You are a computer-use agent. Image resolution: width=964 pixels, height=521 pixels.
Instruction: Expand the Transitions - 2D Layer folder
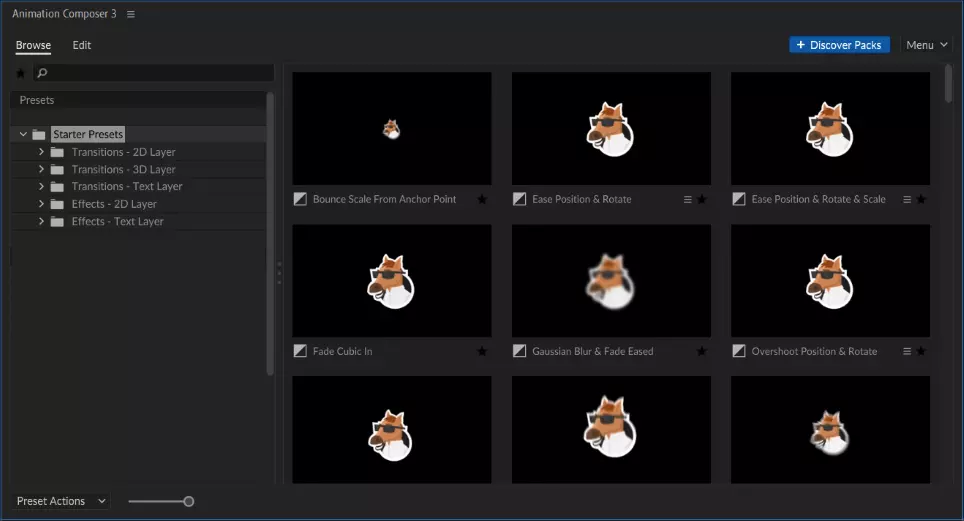click(41, 151)
